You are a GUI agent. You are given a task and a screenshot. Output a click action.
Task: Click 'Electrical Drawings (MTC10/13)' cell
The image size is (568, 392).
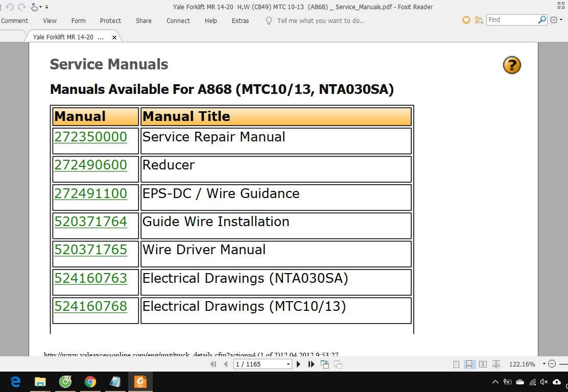pos(276,310)
